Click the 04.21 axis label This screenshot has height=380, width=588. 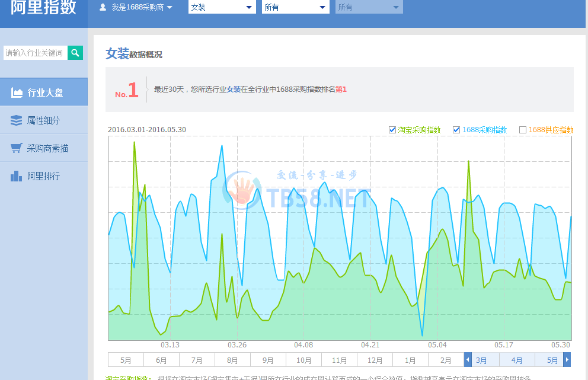click(370, 345)
